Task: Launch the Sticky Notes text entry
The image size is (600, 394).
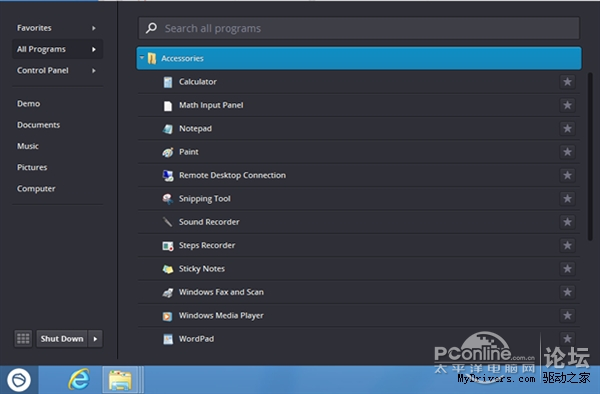Action: pyautogui.click(x=202, y=269)
